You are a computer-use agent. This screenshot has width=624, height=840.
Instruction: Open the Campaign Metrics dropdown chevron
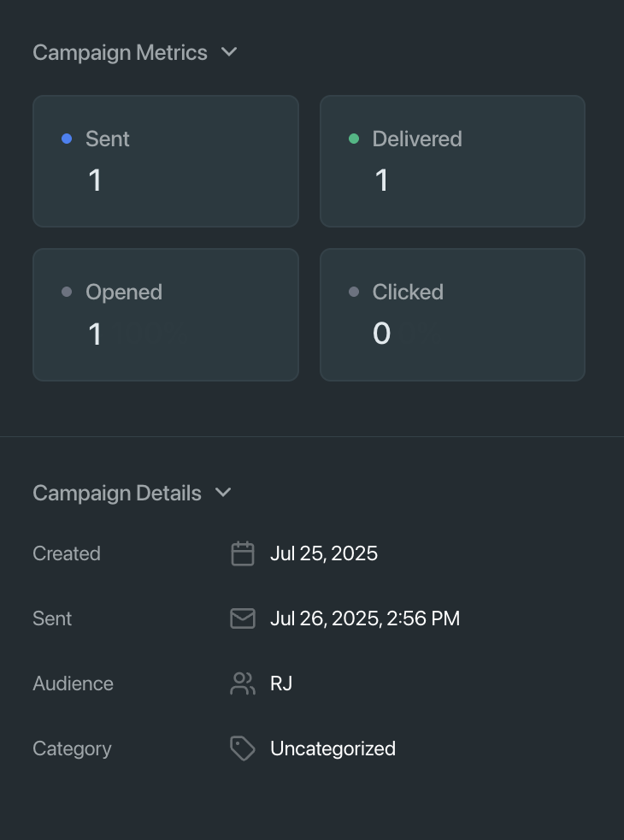(229, 52)
